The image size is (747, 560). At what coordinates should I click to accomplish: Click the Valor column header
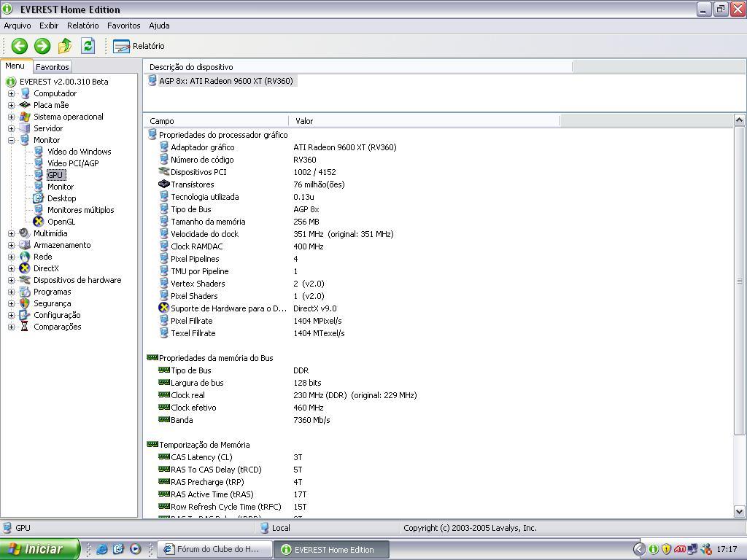[x=425, y=121]
